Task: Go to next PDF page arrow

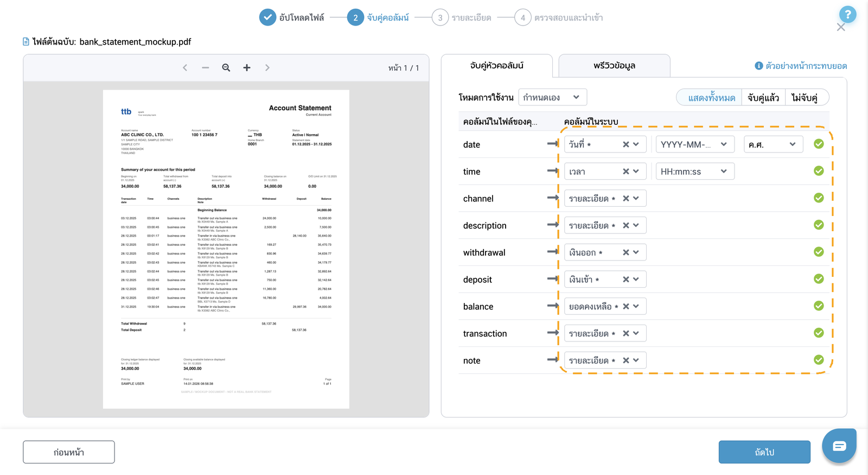Action: click(267, 68)
